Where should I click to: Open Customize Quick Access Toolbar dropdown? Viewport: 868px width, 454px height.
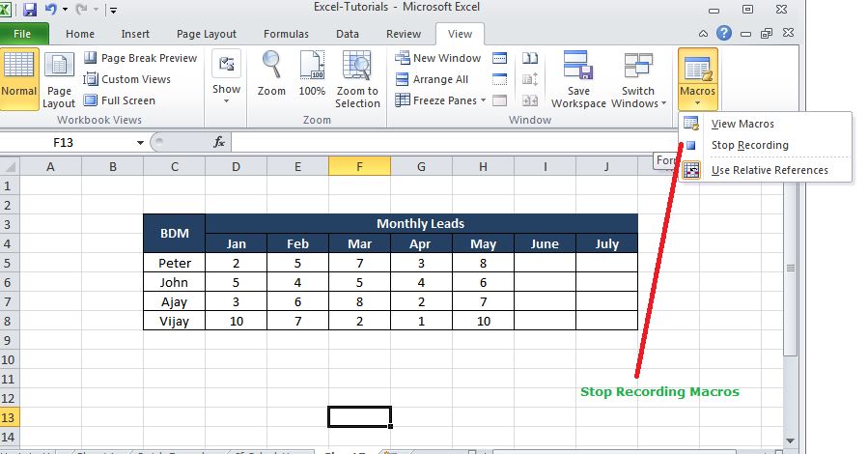coord(113,10)
